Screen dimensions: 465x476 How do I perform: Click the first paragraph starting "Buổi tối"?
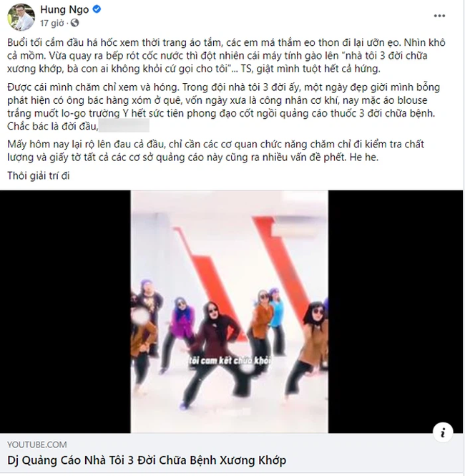226,56
